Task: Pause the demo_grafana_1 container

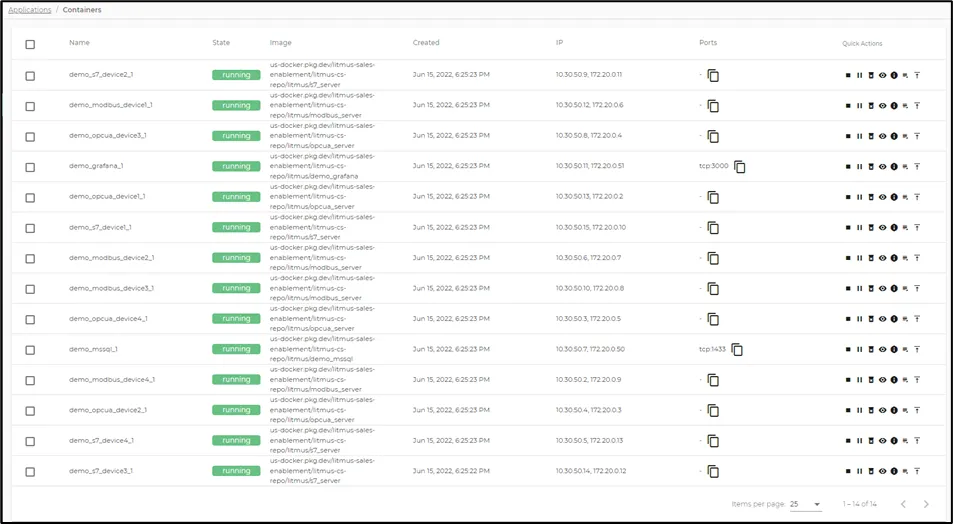Action: 859,167
